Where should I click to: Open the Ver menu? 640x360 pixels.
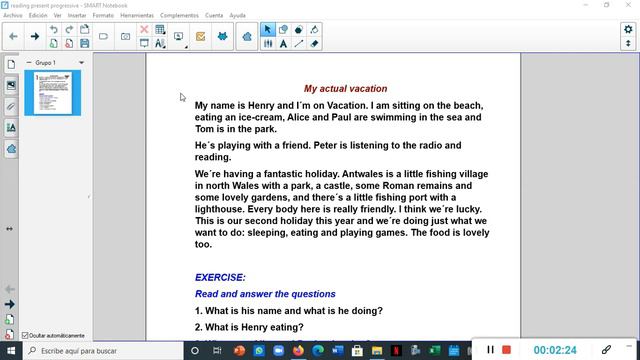pyautogui.click(x=58, y=16)
